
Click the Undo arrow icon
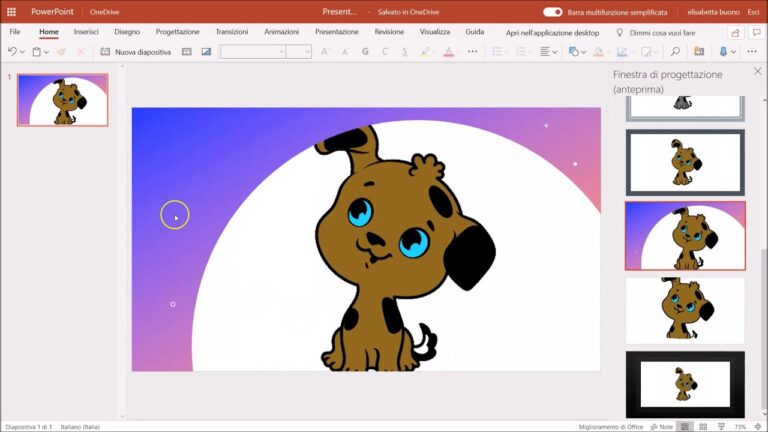[12, 51]
